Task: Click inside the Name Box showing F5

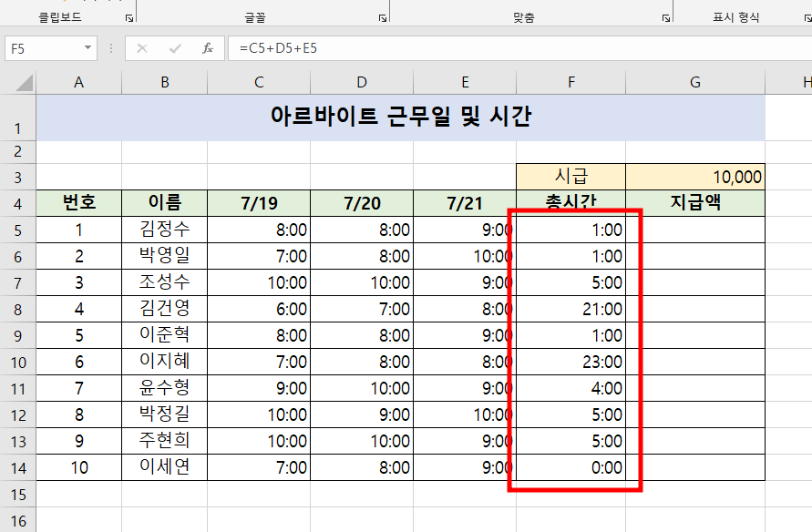Action: [x=44, y=48]
